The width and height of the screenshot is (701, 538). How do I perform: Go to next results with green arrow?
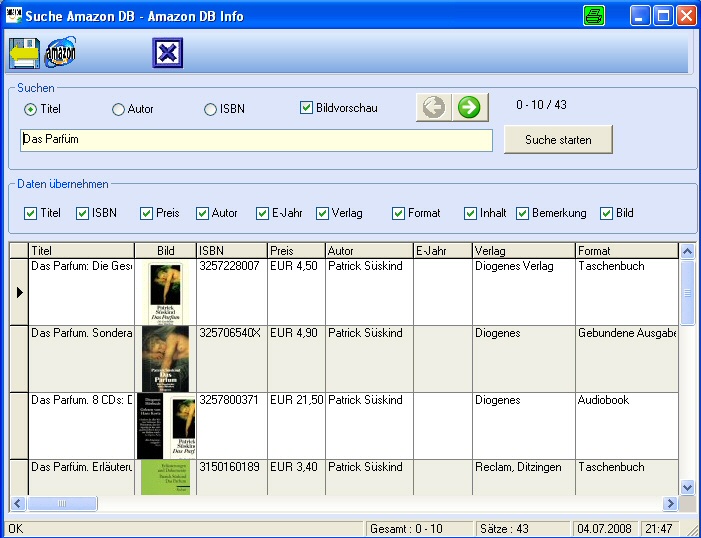pos(468,107)
